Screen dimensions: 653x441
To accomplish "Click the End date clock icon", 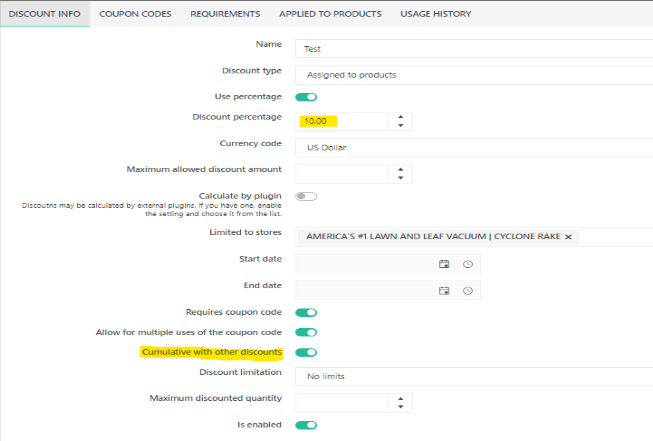I will click(x=467, y=290).
